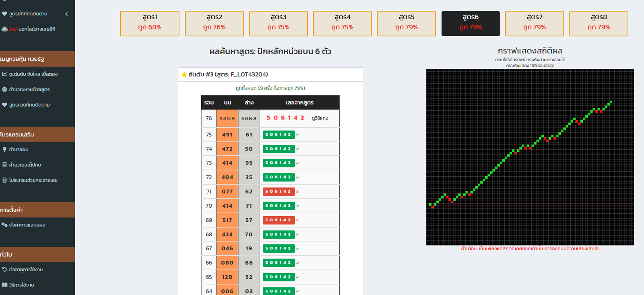Click the red X icon in row 71

pos(297,192)
